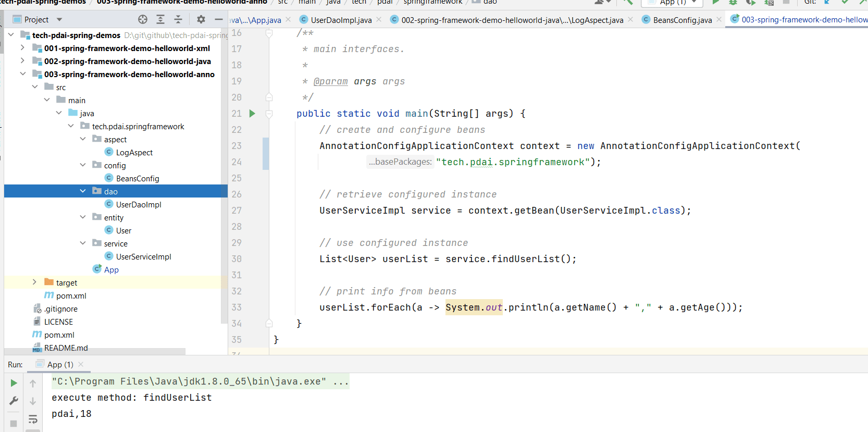Toggle code folding at line 21
This screenshot has height=432, width=868.
click(x=269, y=114)
